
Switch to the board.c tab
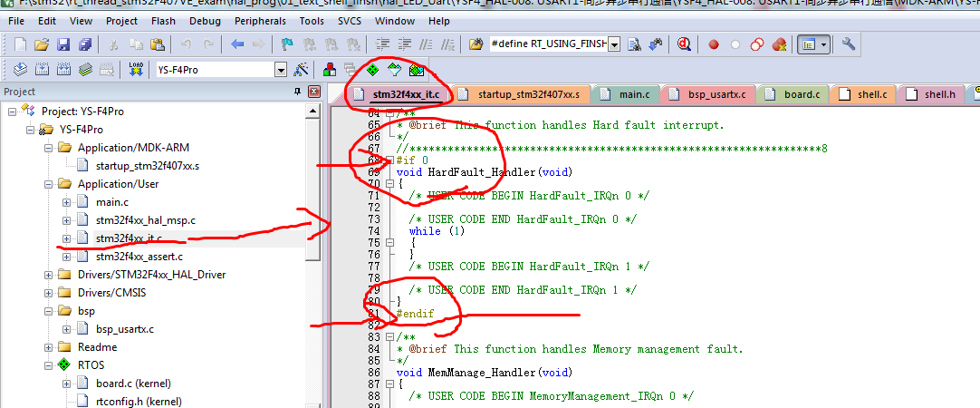click(793, 94)
